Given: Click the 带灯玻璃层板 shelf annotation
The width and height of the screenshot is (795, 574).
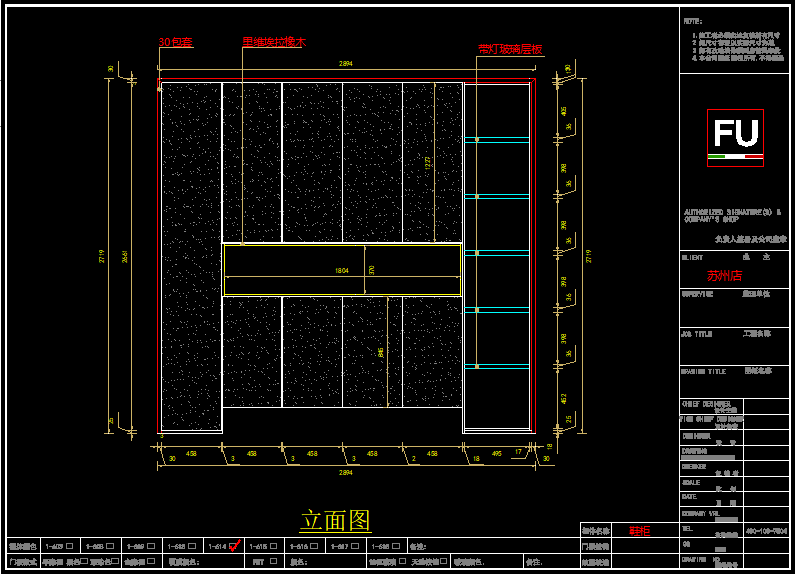Looking at the screenshot, I should (510, 49).
